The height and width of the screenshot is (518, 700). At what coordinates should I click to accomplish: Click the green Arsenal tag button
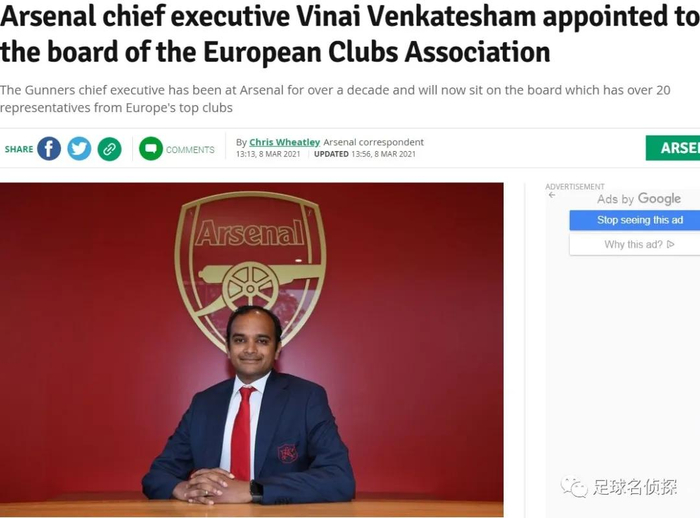coord(673,148)
